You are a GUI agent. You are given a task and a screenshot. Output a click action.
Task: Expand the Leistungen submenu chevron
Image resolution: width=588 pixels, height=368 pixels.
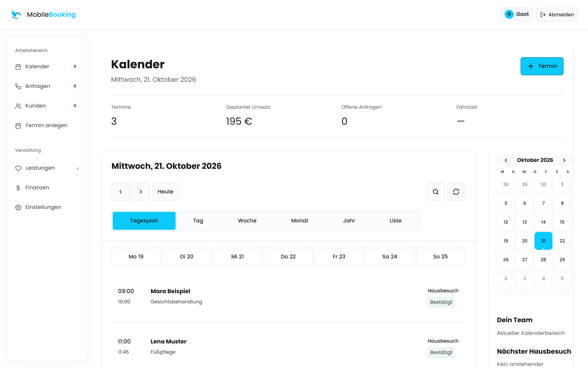tap(78, 168)
